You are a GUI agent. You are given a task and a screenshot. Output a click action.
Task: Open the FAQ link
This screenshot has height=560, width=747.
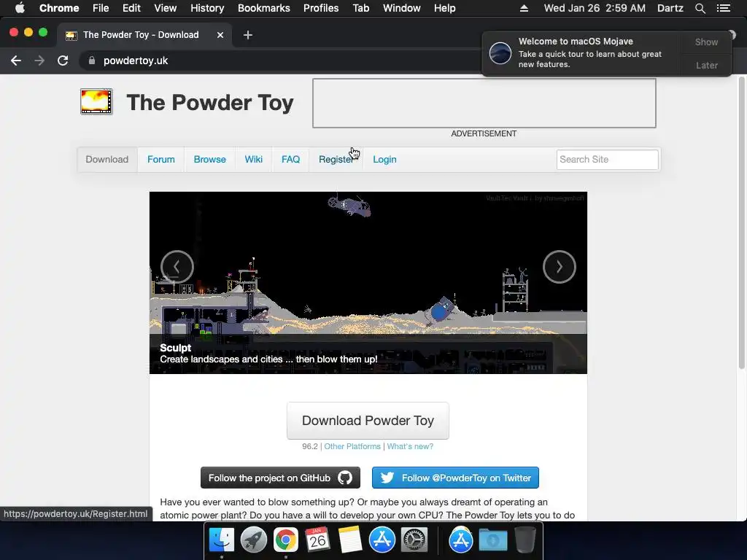[x=290, y=160]
